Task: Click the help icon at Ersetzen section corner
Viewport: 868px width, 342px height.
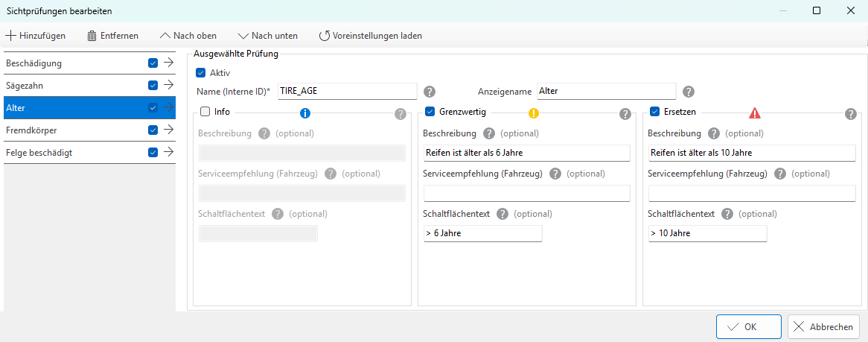Action: tap(851, 114)
